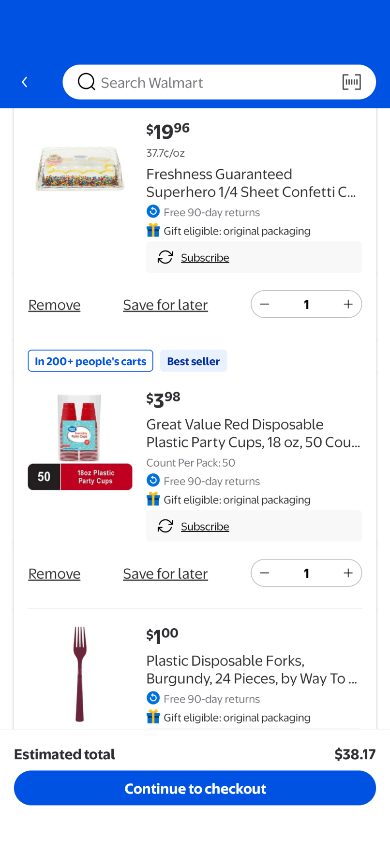Tap the search magnifier icon

coord(87,82)
